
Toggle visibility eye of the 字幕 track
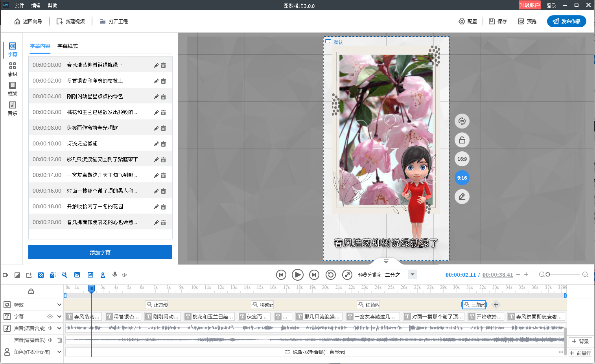pos(50,316)
